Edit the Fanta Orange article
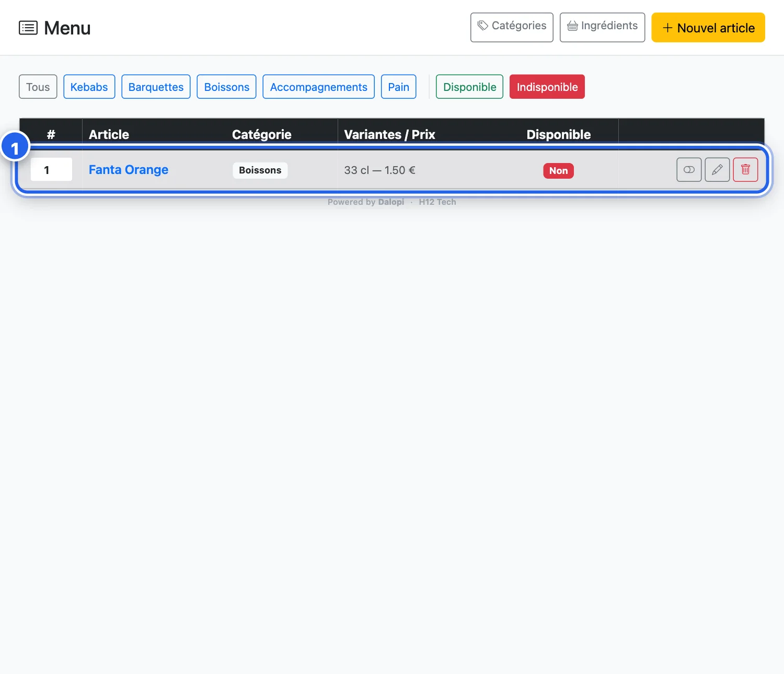The height and width of the screenshot is (674, 784). click(717, 170)
